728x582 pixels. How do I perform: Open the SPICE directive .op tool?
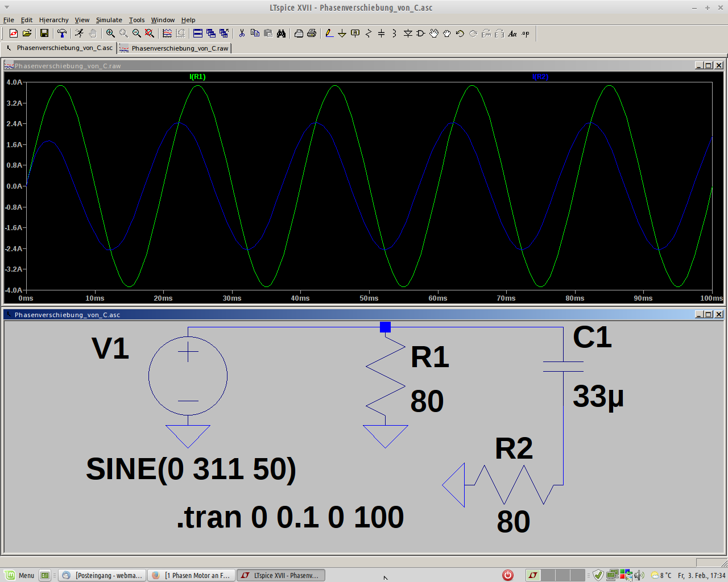coord(526,34)
